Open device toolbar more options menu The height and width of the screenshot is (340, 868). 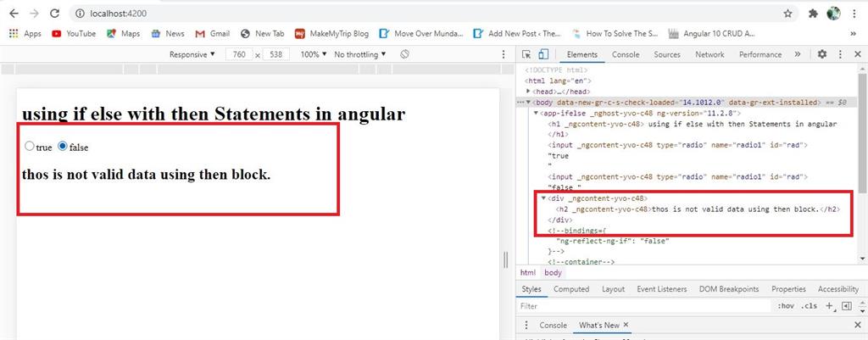(504, 54)
